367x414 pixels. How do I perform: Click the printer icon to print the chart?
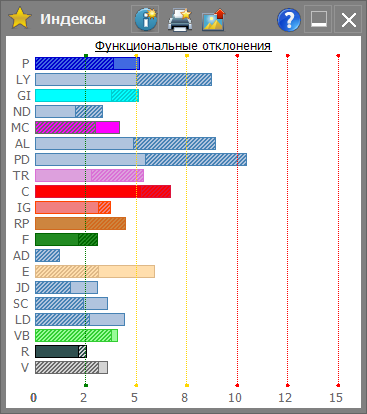(180, 20)
